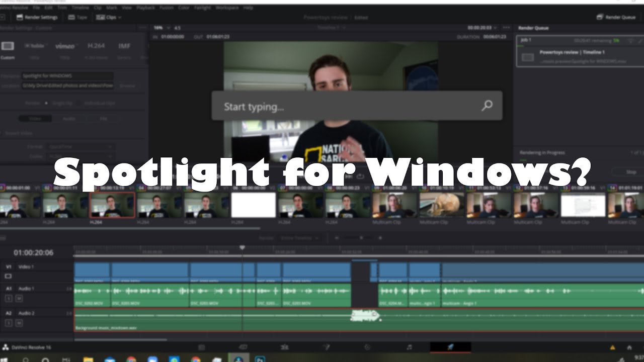Click the yellow warning triangle icon
The width and height of the screenshot is (644, 362).
[612, 347]
